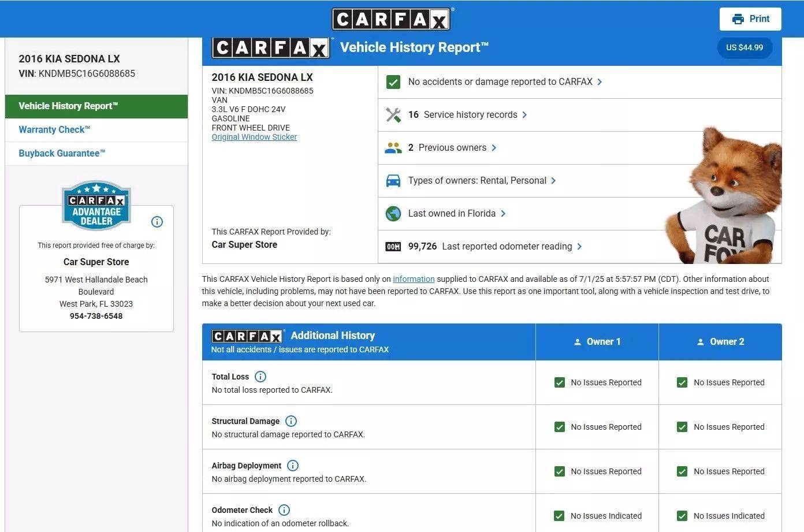Click Total Loss check mark under Owner 1
This screenshot has height=532, width=804.
[x=559, y=382]
